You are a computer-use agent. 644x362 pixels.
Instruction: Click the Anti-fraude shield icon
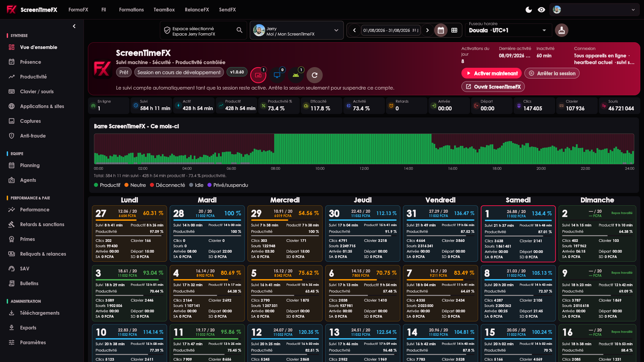point(12,136)
